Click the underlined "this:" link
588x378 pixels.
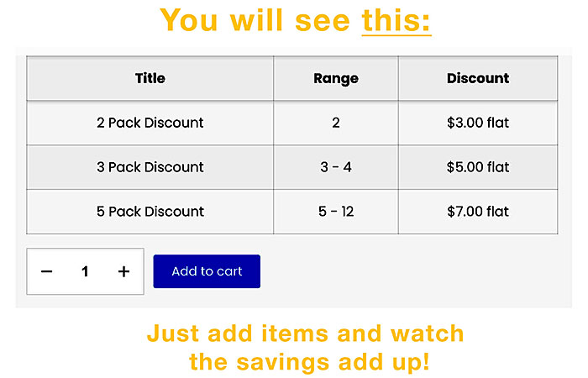[x=396, y=20]
